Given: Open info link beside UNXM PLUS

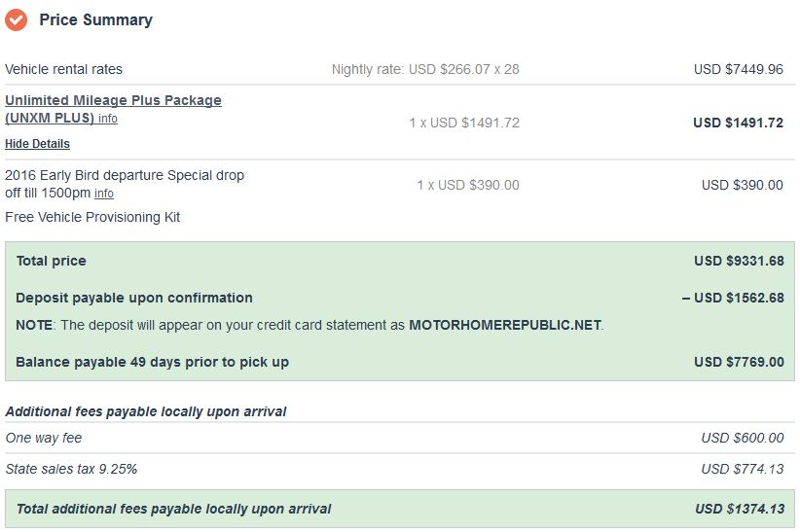Looking at the screenshot, I should coord(108,119).
